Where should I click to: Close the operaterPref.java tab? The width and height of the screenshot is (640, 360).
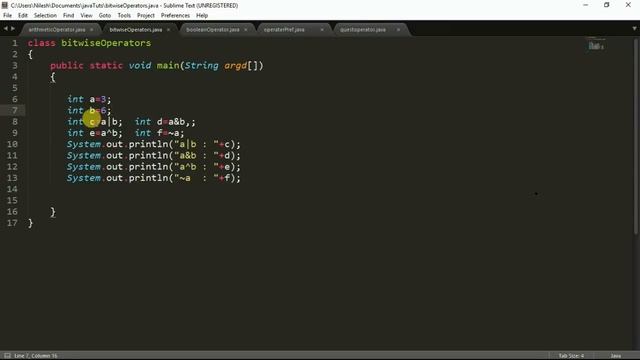[322, 30]
